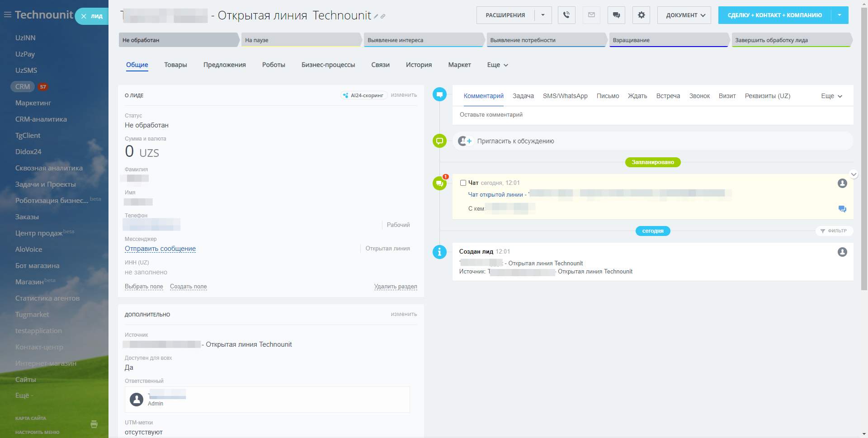The image size is (868, 438).
Task: Select the Задача tab in timeline
Action: (x=523, y=96)
